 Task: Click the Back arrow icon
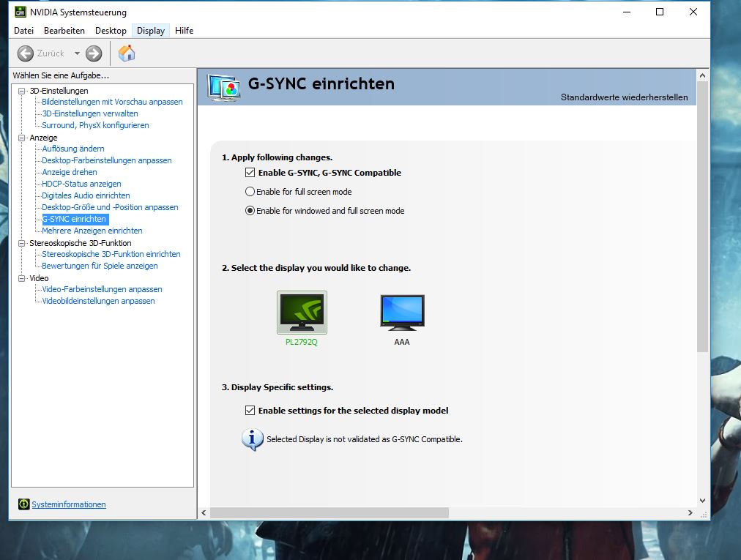click(x=26, y=53)
